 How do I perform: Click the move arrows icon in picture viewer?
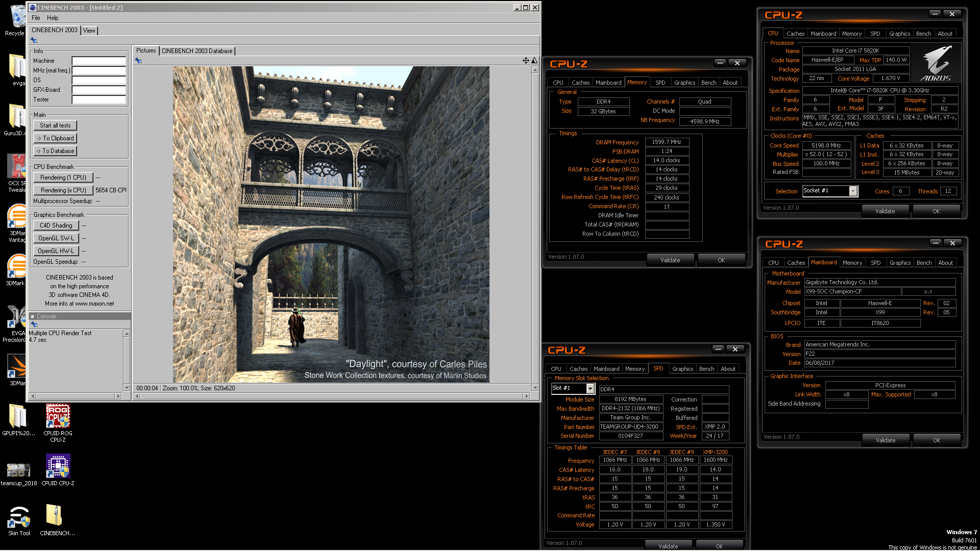(x=526, y=60)
